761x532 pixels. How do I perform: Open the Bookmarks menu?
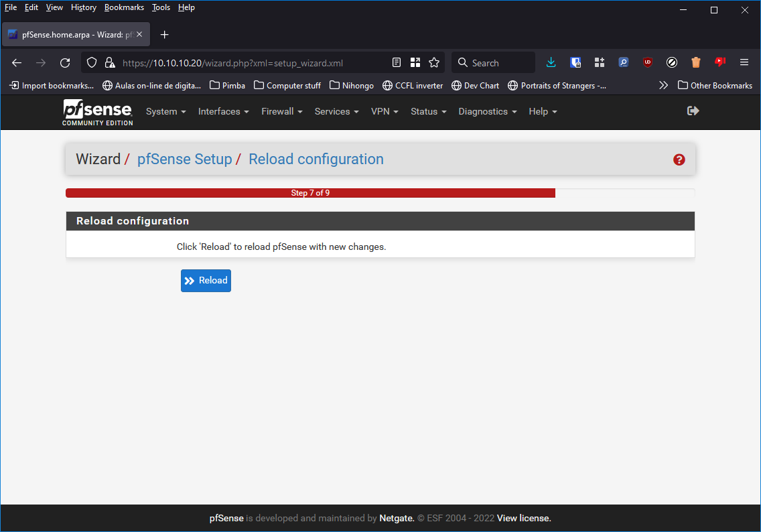tap(124, 7)
